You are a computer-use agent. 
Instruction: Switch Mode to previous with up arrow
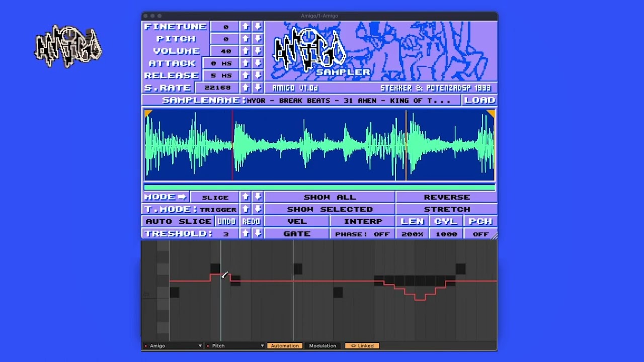[246, 197]
